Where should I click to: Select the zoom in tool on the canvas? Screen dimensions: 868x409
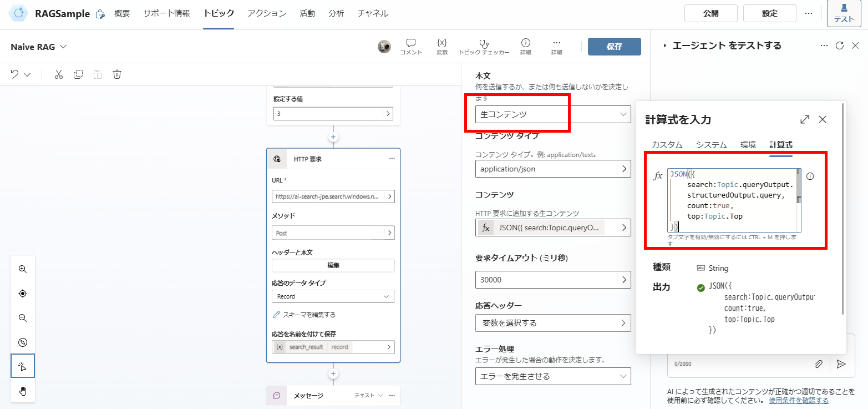coord(22,269)
